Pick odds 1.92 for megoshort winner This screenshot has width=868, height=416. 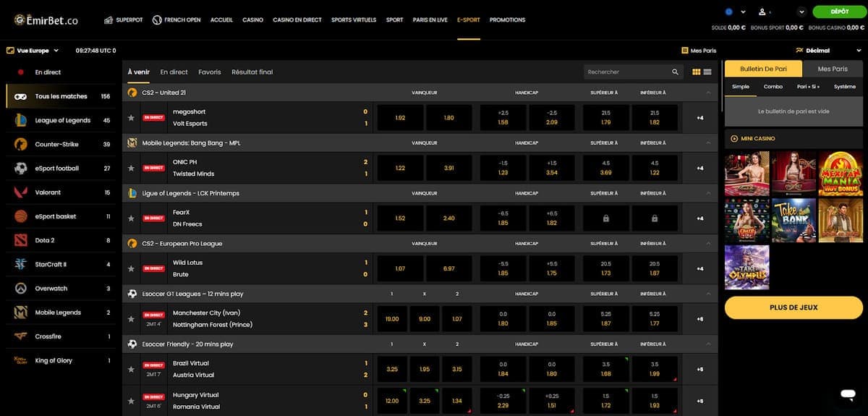(401, 117)
